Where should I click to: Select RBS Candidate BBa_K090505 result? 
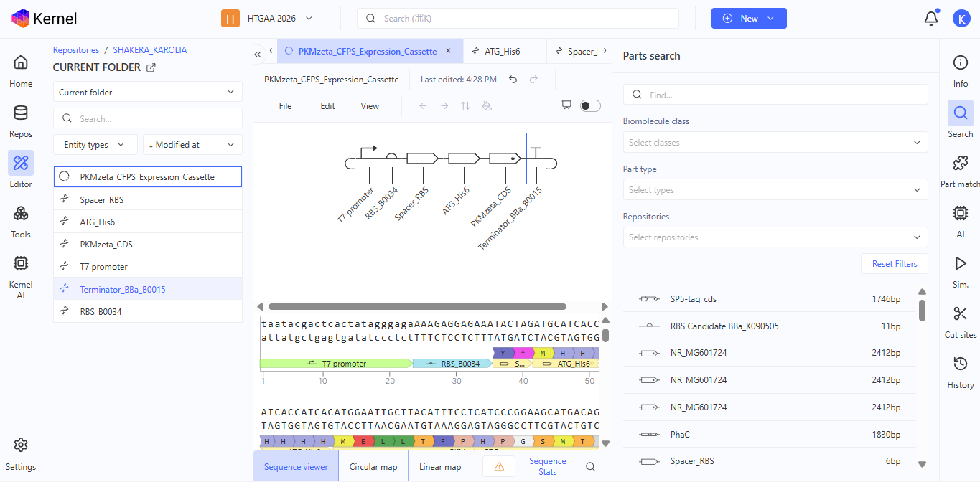click(x=770, y=326)
